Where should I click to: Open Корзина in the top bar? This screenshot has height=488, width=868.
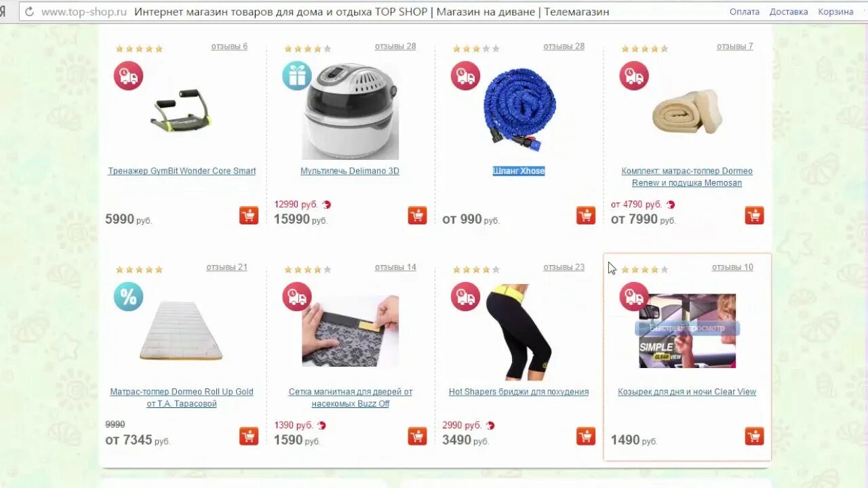(835, 12)
